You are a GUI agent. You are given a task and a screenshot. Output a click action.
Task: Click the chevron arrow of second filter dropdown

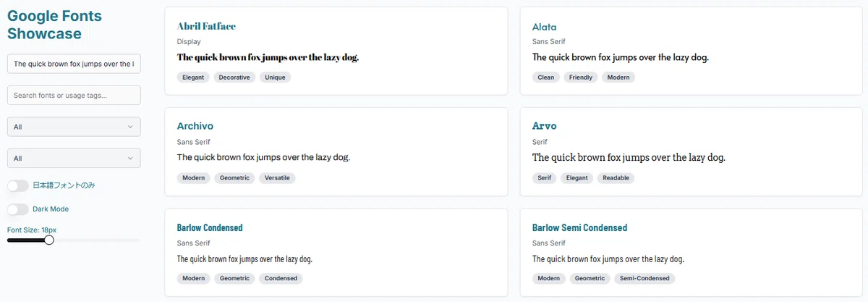130,158
